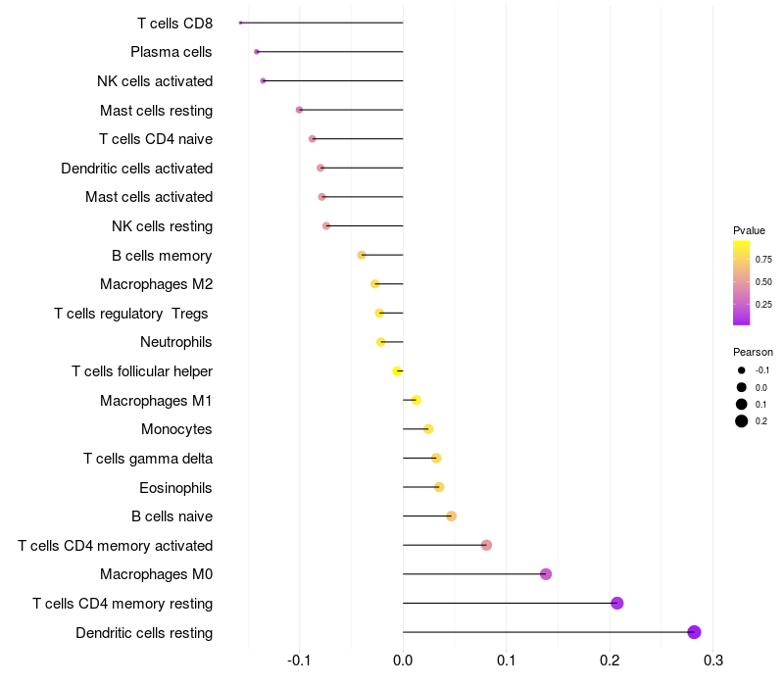Click the 0.0 Pearson legend circle
Viewport: 784px width, 686px height.
coord(742,387)
